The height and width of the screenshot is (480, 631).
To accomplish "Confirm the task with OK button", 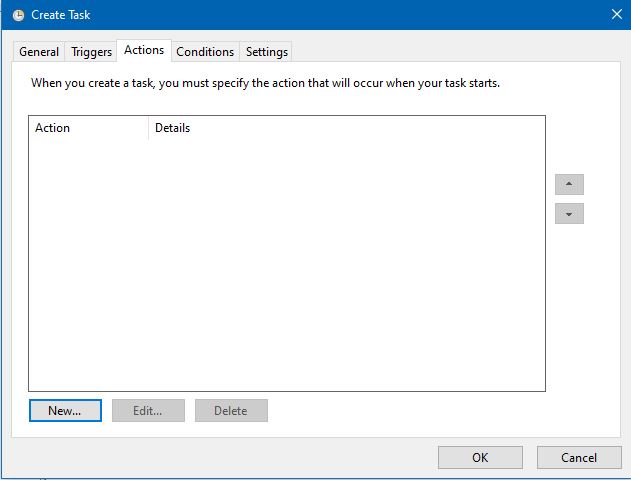I will coord(480,457).
